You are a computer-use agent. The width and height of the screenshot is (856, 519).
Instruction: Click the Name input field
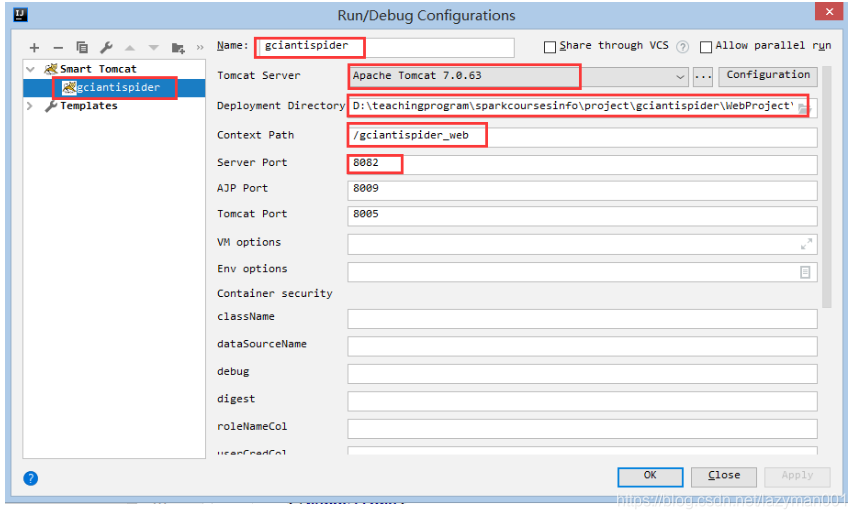point(385,47)
